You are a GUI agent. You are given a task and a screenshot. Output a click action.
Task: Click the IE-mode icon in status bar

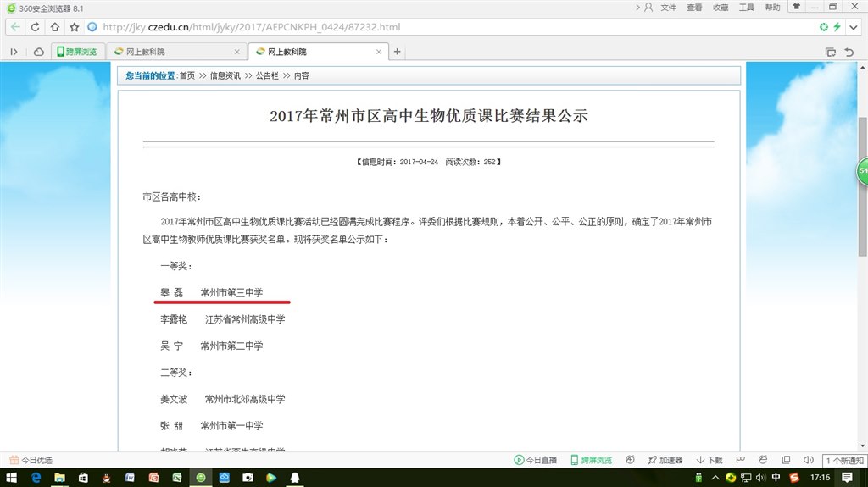click(x=763, y=459)
